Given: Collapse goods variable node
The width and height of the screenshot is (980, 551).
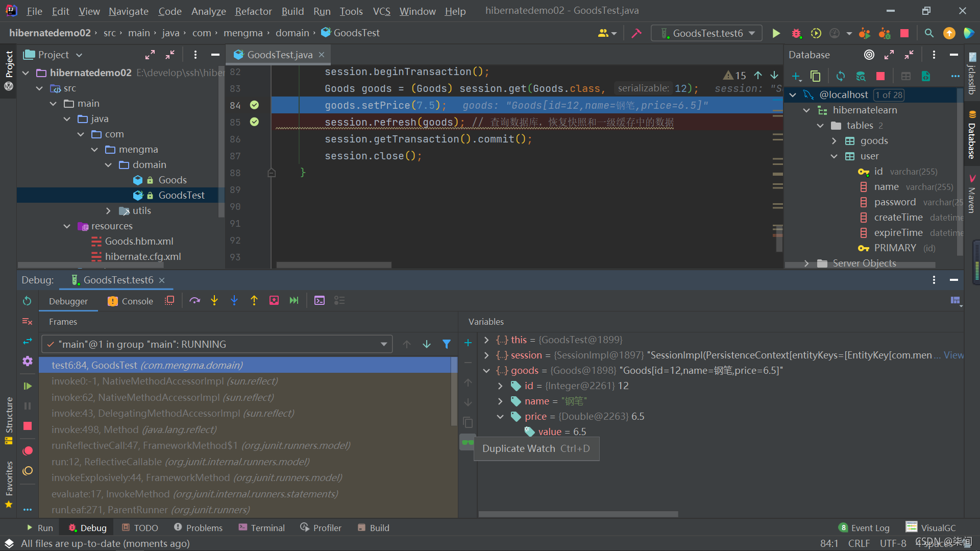Looking at the screenshot, I should point(486,371).
